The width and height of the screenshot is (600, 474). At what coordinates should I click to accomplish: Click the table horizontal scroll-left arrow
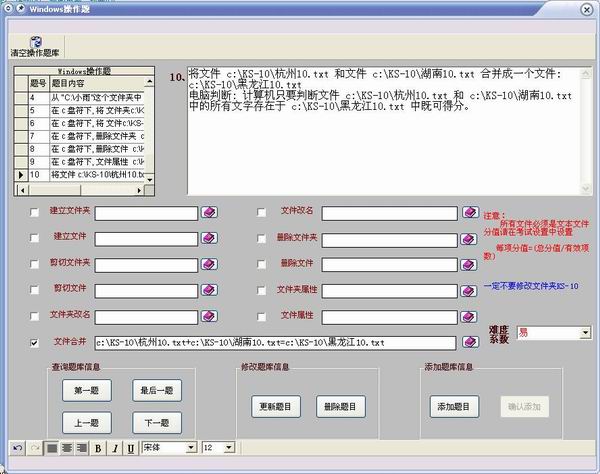(x=23, y=190)
